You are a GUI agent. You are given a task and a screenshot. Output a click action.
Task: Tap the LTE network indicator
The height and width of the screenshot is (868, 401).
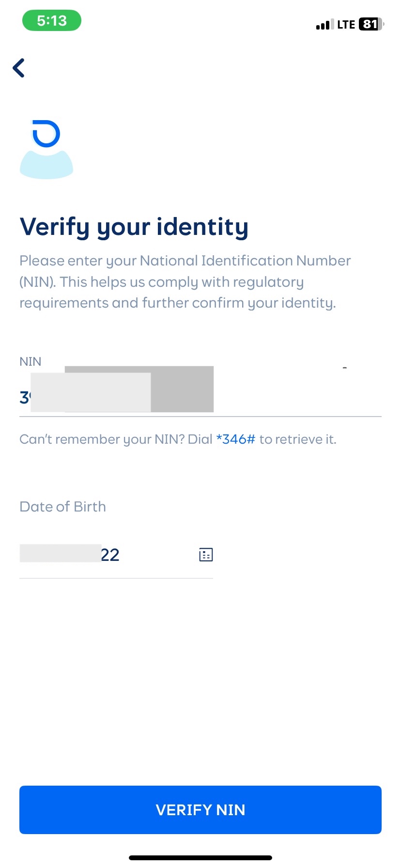[346, 25]
